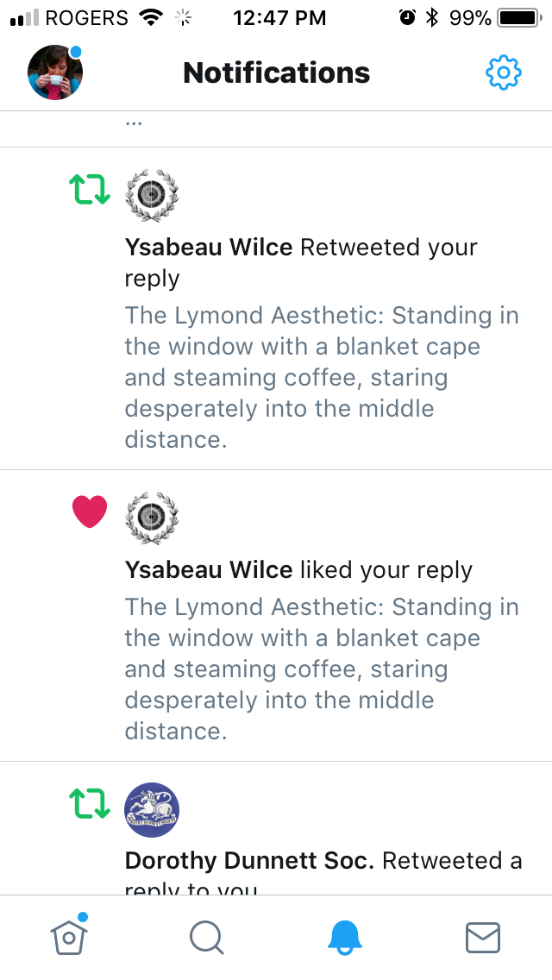The image size is (552, 980).
Task: Tap the retweet icon beside Dorothy Dunnett Soc.
Action: 90,803
